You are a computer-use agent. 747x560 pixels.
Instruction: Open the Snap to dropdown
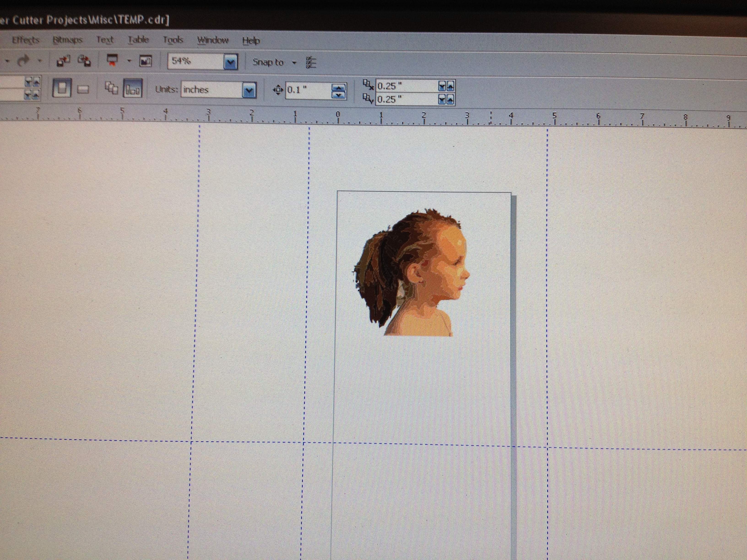pos(275,62)
